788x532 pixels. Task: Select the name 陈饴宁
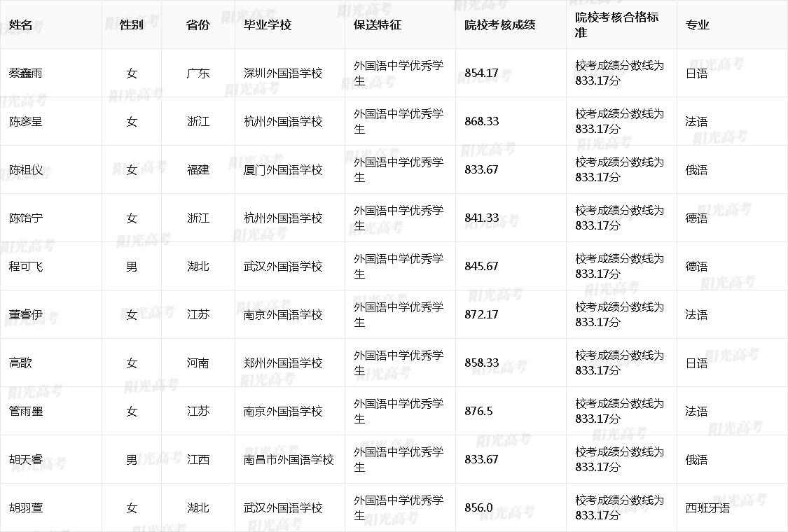point(26,218)
